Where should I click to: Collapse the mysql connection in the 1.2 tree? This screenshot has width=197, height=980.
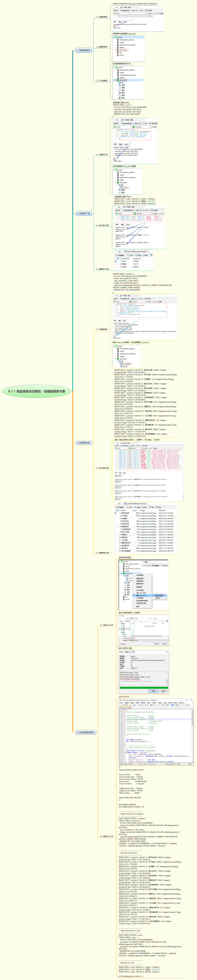click(114, 37)
